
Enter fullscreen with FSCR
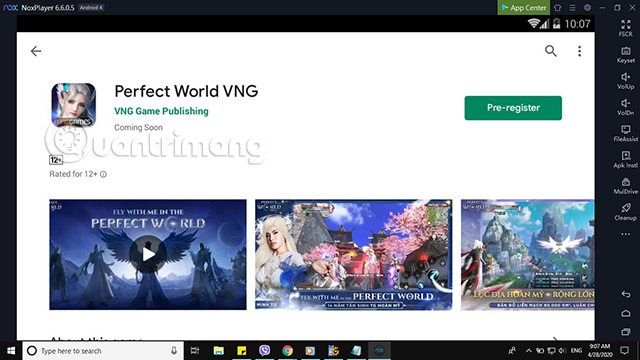625,28
